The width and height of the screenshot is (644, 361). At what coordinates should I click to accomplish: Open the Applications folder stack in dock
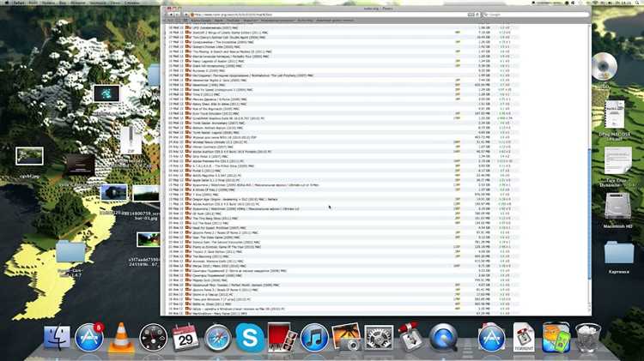491,338
